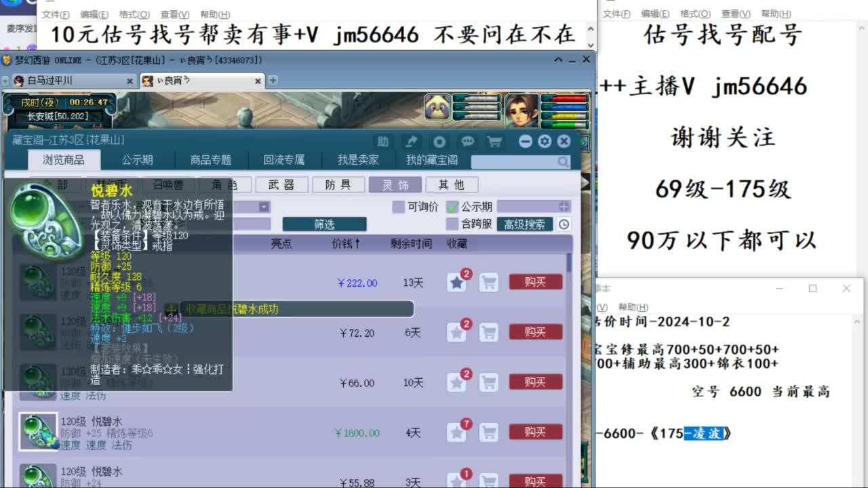This screenshot has height=488, width=868.
Task: Click the 筛选 filter button
Action: tap(324, 224)
